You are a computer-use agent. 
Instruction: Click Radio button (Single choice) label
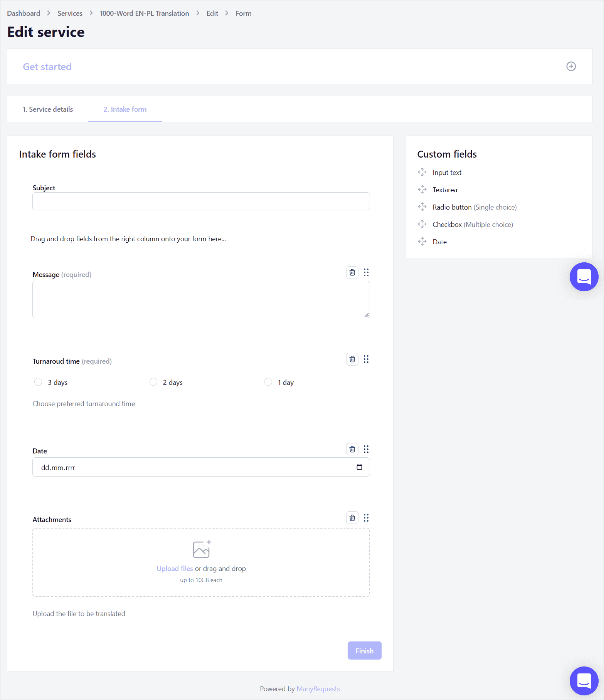point(474,207)
